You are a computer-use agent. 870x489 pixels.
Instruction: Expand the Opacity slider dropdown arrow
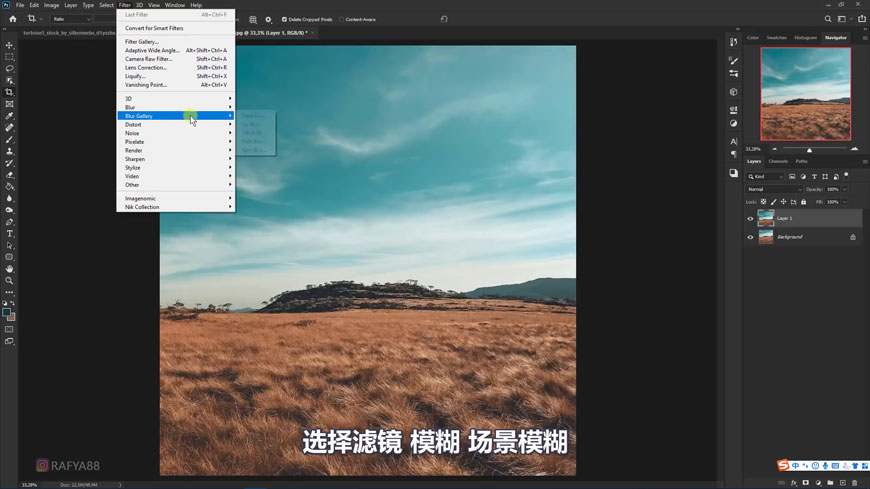pyautogui.click(x=844, y=189)
